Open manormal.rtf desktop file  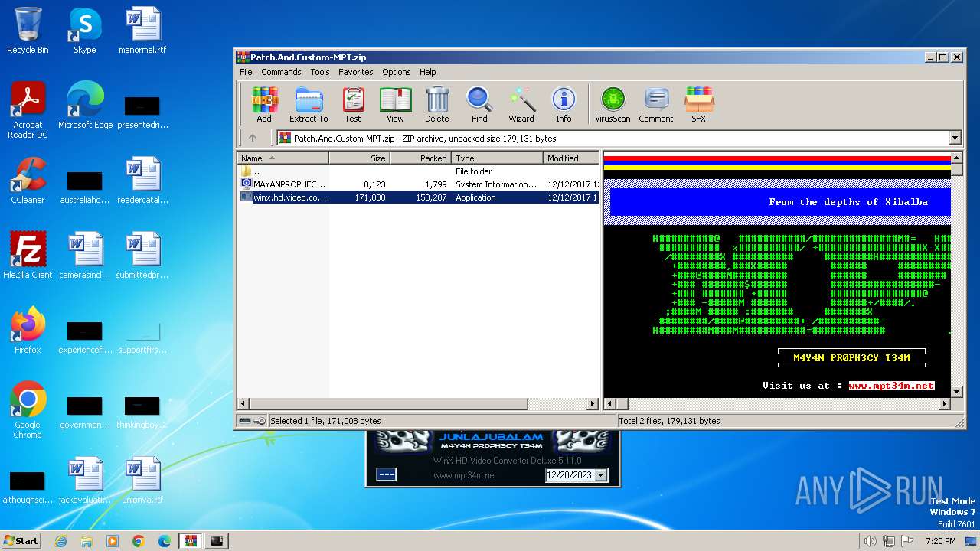pyautogui.click(x=142, y=31)
